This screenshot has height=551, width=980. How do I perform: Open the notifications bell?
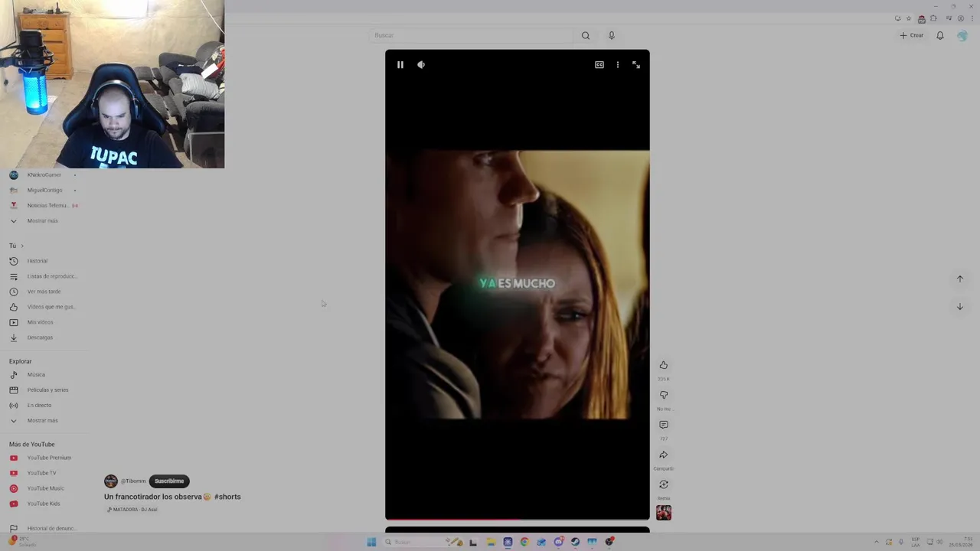940,35
